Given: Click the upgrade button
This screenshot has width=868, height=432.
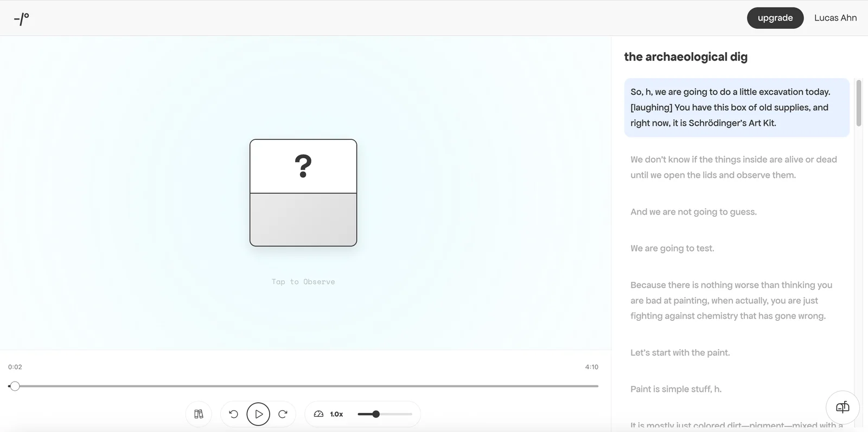Looking at the screenshot, I should pyautogui.click(x=775, y=18).
